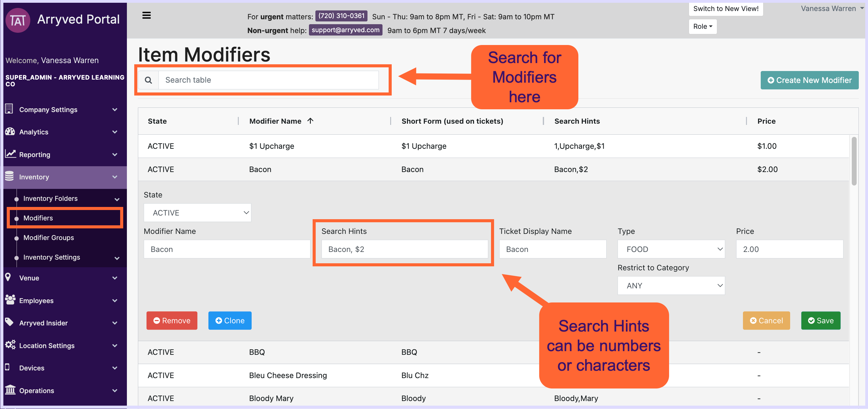
Task: Sort by Search Hints column header
Action: (577, 121)
